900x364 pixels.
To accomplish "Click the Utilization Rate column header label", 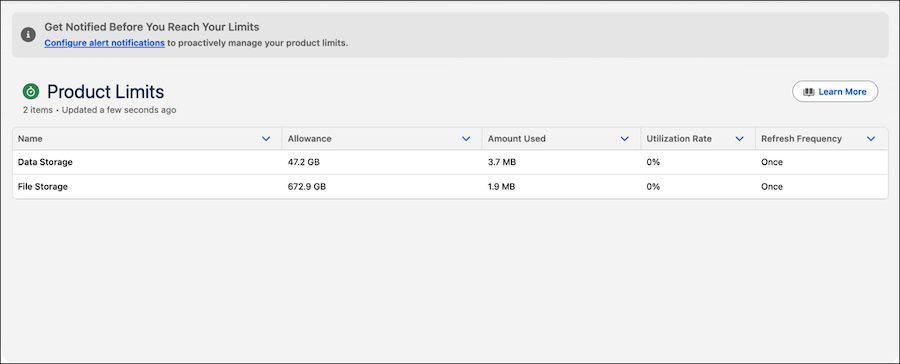I will coord(679,138).
